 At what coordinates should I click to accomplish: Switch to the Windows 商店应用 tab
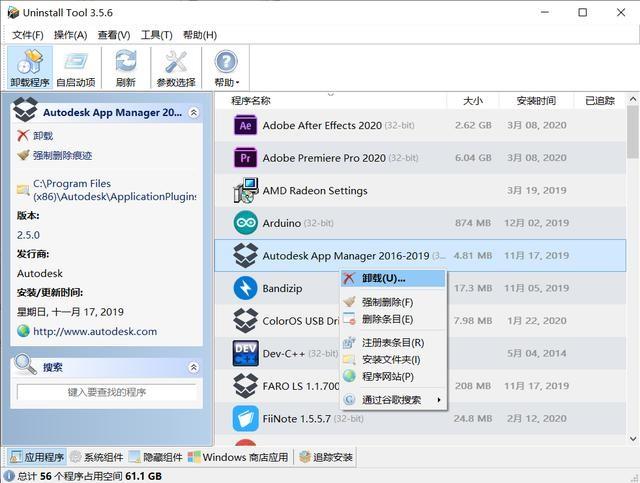[238, 457]
